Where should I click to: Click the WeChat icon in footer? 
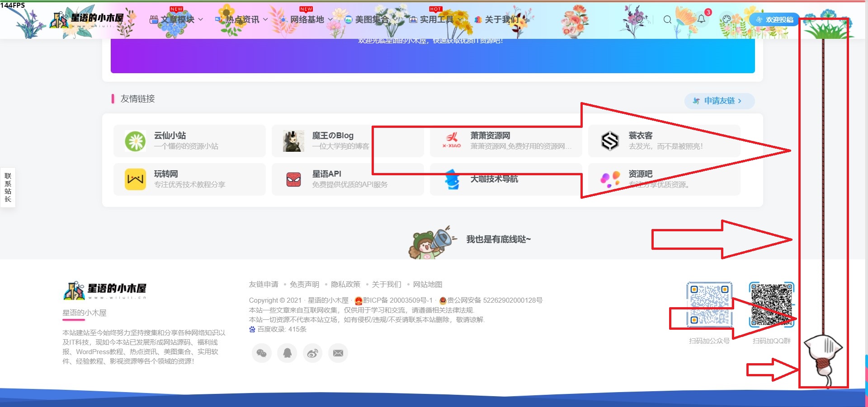(x=261, y=353)
